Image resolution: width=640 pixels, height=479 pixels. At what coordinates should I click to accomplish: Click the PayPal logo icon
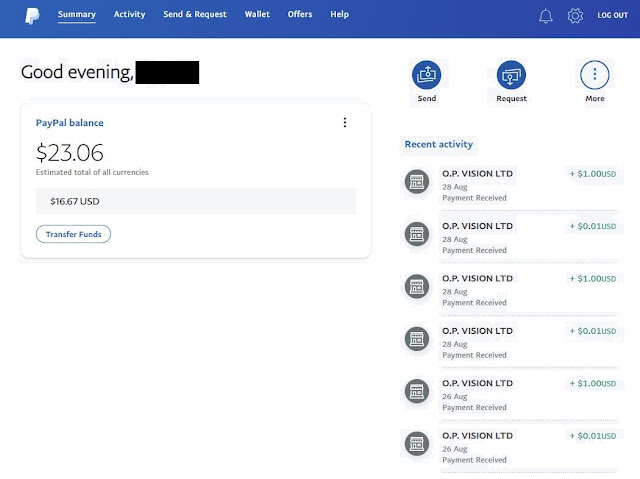[32, 16]
